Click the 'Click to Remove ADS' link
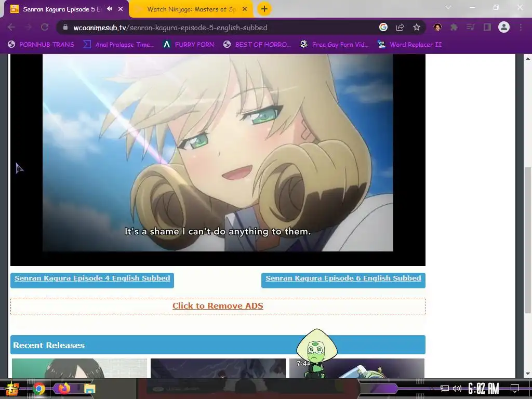The width and height of the screenshot is (532, 399). 218,305
